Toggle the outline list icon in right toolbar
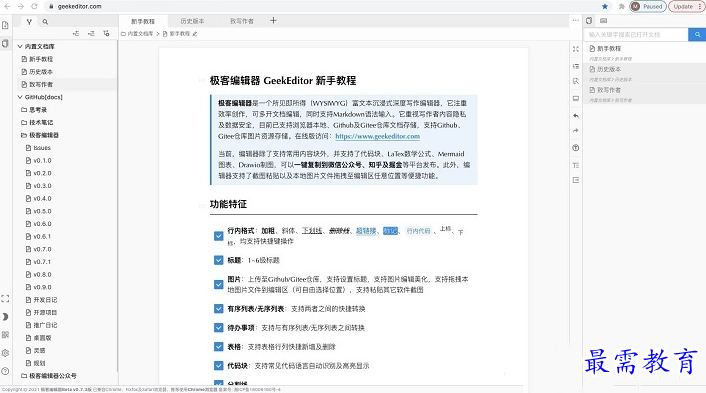706x393 pixels. 575,66
